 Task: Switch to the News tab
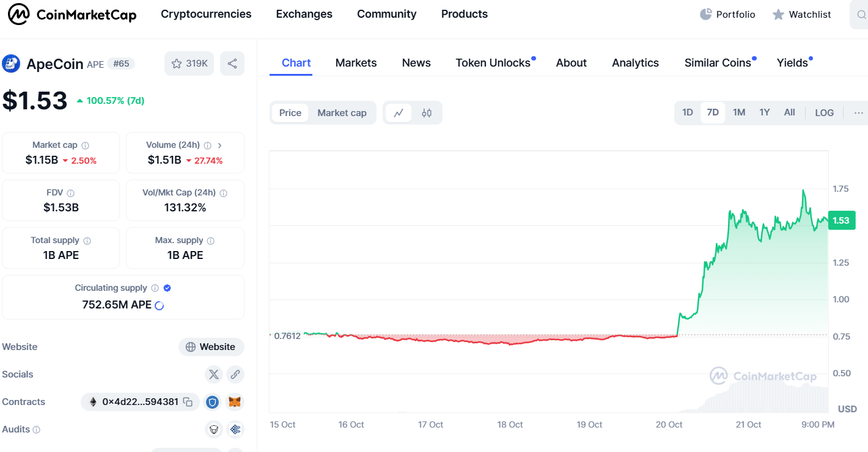[416, 63]
